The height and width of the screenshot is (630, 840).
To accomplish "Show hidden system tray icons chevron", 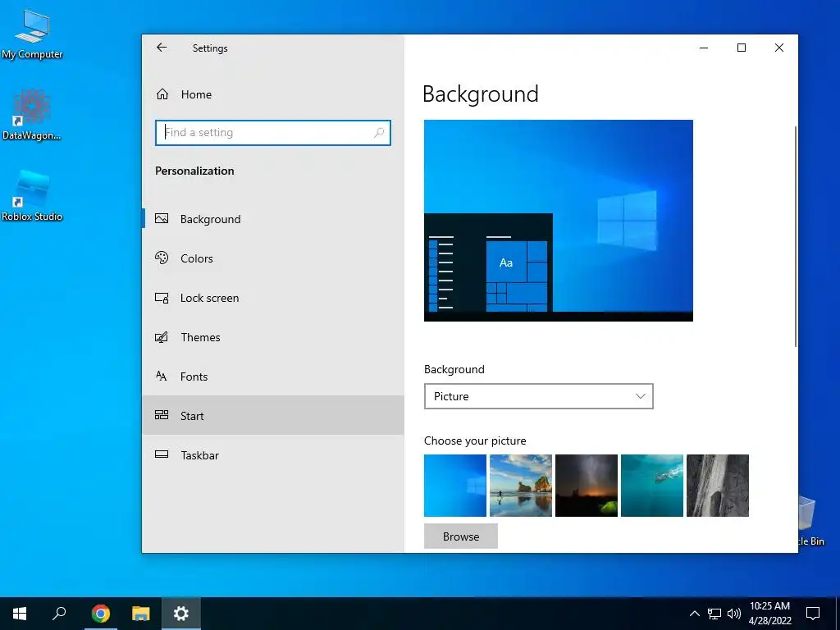I will click(x=694, y=614).
